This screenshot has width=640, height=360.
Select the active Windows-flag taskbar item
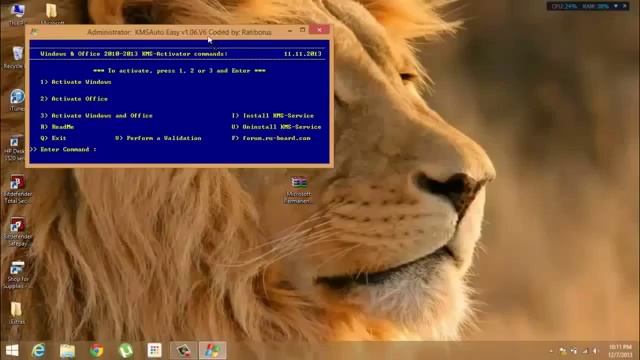[x=212, y=350]
